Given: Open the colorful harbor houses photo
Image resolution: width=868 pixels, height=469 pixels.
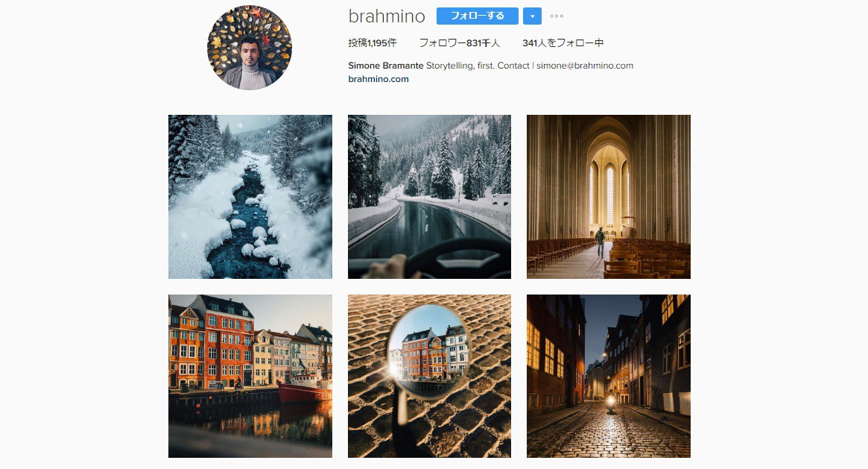Looking at the screenshot, I should tap(250, 376).
